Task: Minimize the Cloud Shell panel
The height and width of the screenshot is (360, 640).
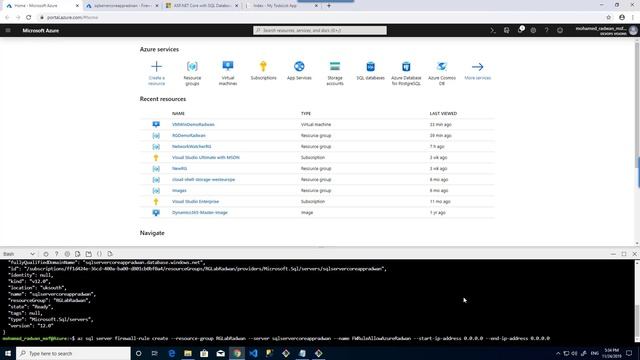Action: [613, 254]
